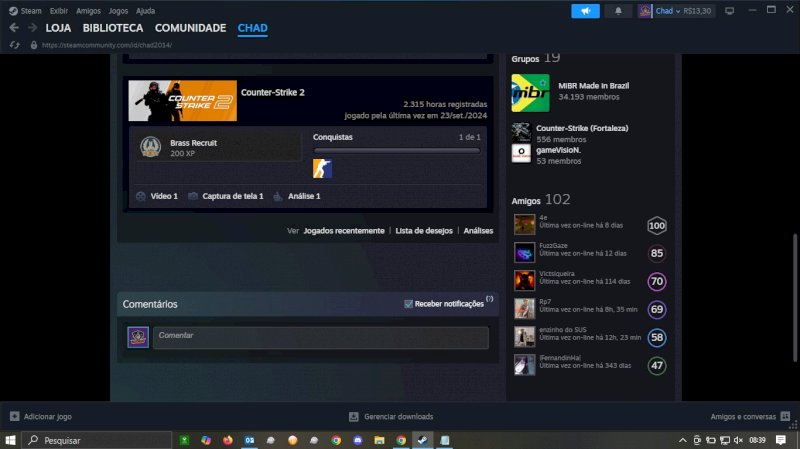Open the Jogos menu
The height and width of the screenshot is (449, 800).
118,11
